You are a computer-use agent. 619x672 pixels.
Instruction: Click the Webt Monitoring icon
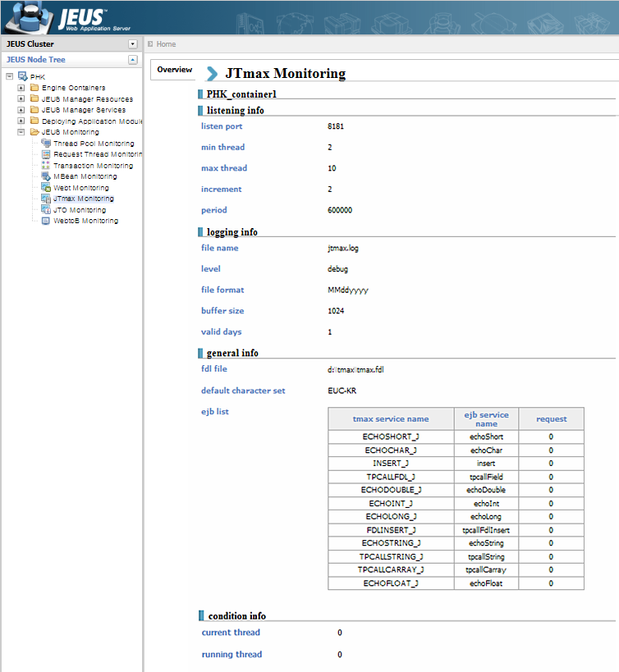pos(45,188)
